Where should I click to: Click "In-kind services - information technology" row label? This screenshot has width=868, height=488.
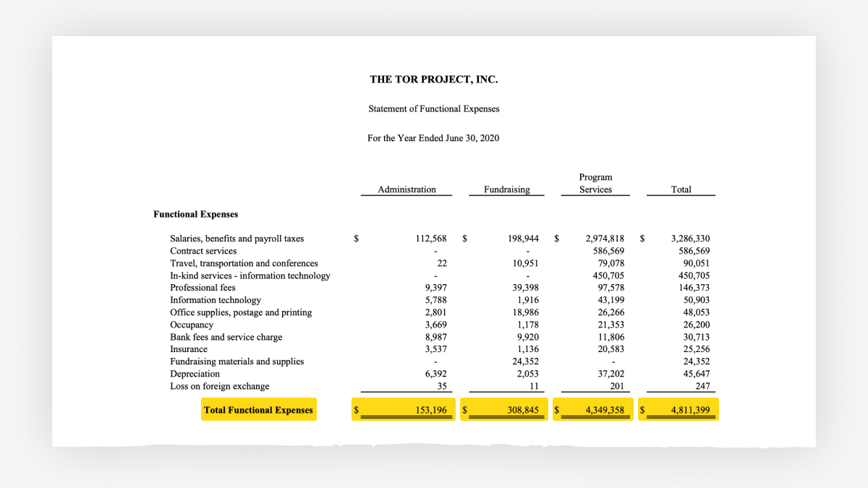coord(250,275)
